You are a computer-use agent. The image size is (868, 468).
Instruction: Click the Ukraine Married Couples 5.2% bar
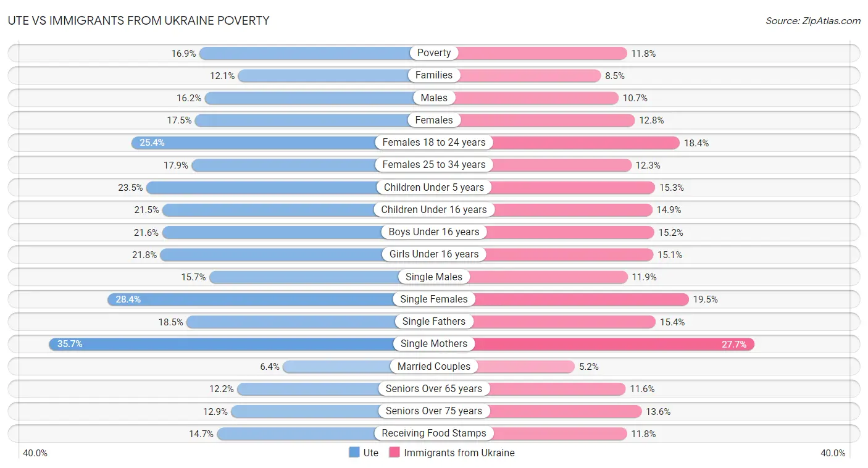pos(525,367)
